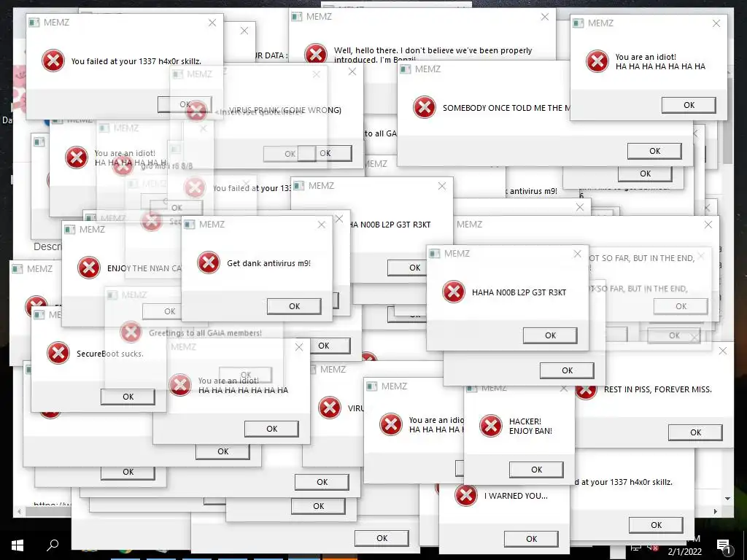Click the browser vertical scrollbar down arrow
Image resolution: width=747 pixels, height=560 pixels.
pos(727,499)
